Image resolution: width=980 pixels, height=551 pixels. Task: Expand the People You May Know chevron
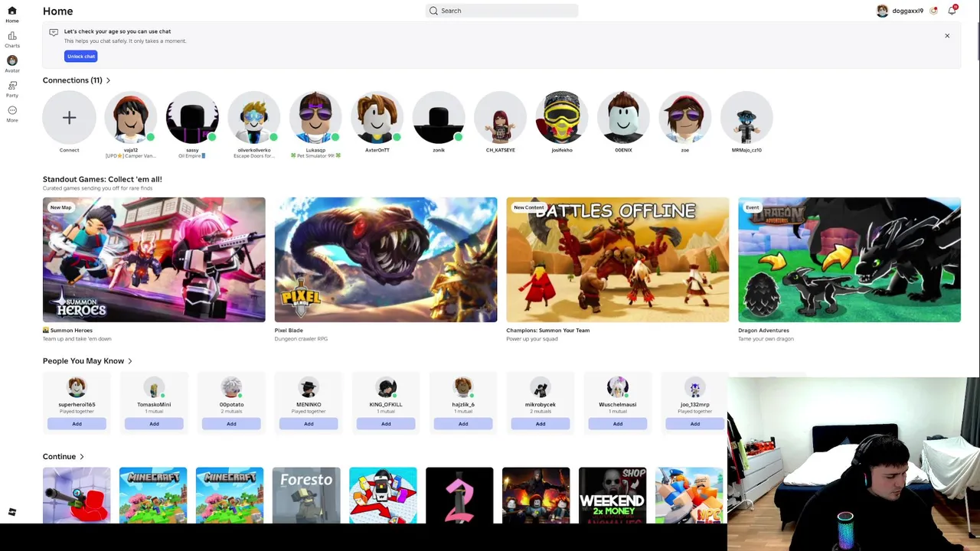[x=130, y=361]
